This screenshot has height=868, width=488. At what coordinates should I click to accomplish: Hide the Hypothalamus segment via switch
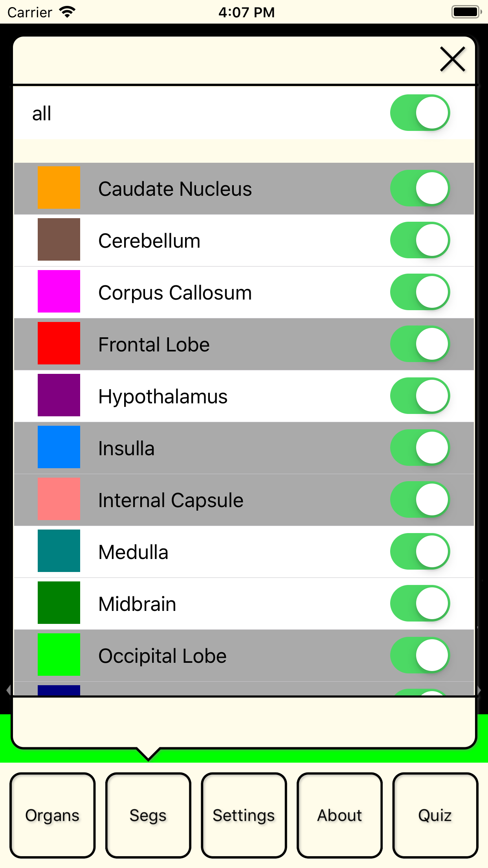click(x=420, y=396)
